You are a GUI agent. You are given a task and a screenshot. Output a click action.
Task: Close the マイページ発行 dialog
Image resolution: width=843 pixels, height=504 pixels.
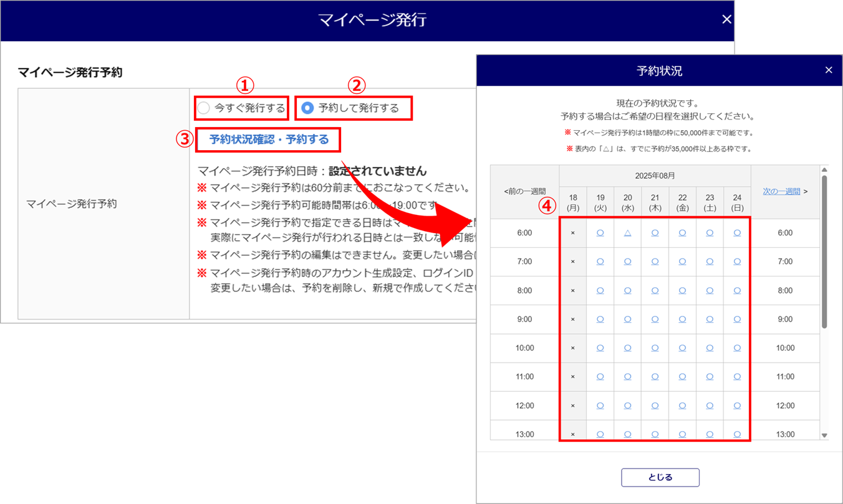[x=726, y=19]
